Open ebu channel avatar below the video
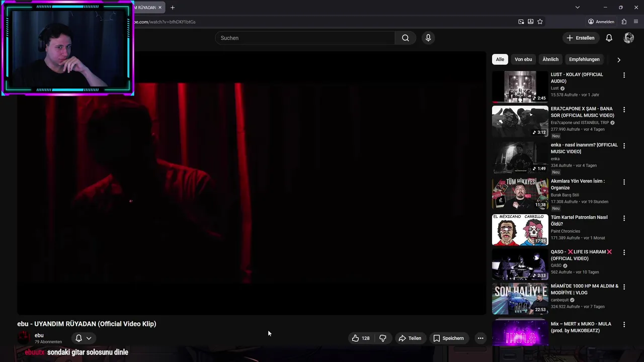The height and width of the screenshot is (362, 644). 24,338
